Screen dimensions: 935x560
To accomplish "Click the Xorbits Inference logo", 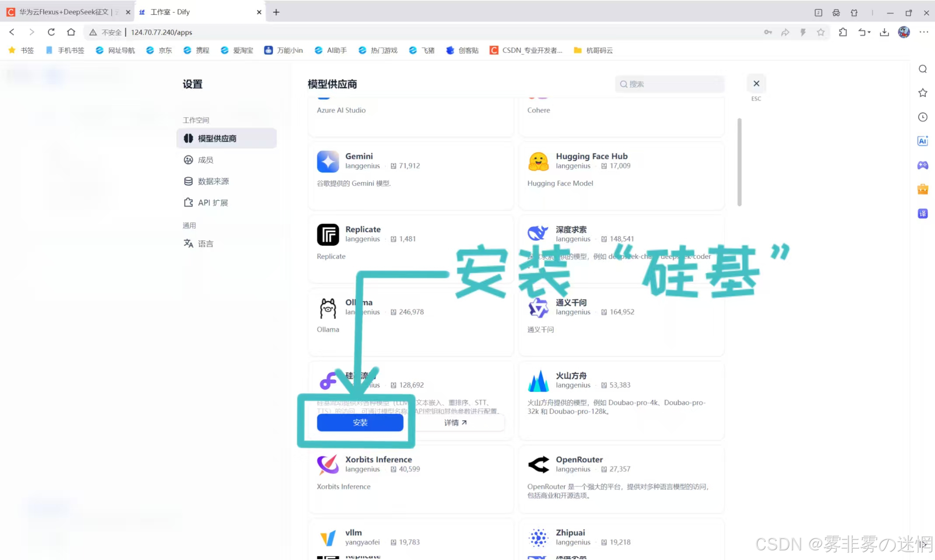I will tap(328, 465).
